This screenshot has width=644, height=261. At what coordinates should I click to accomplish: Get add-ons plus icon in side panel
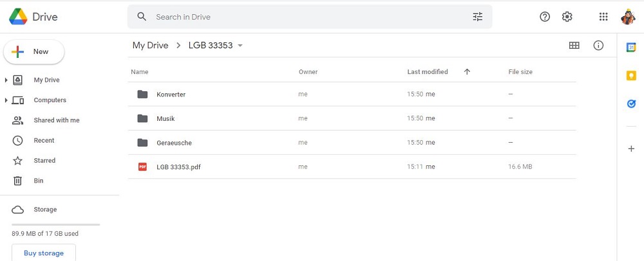pyautogui.click(x=631, y=148)
